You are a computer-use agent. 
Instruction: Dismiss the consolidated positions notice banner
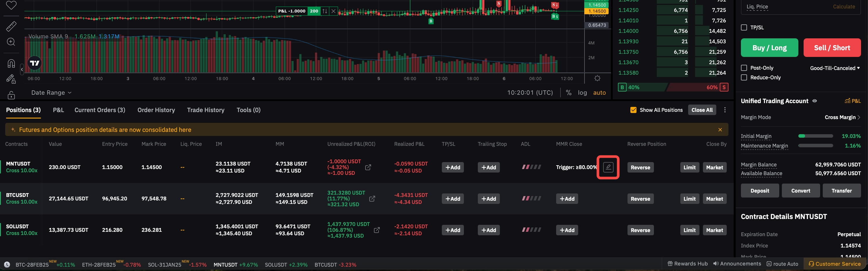(720, 130)
